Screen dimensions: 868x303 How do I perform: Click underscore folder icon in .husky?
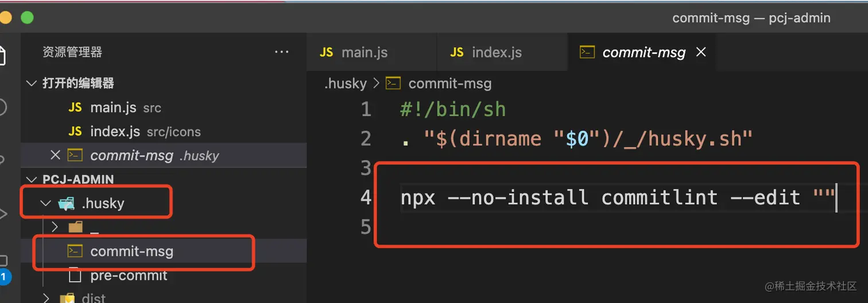click(x=75, y=228)
